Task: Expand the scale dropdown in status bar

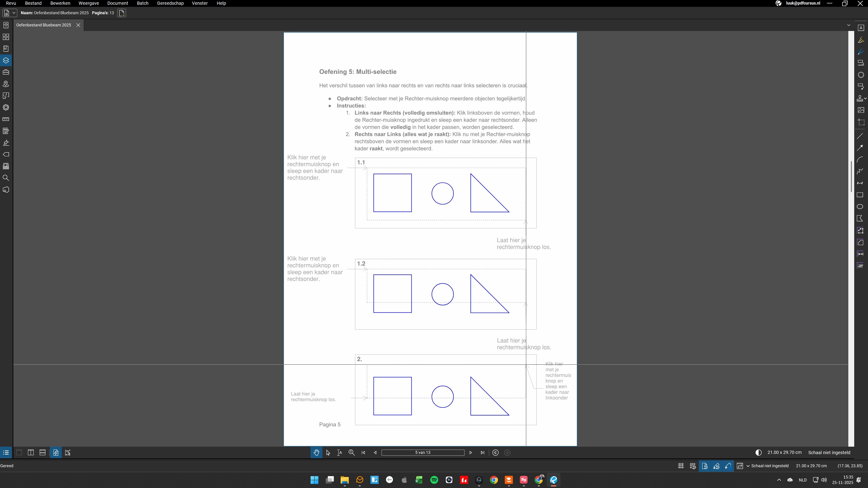Action: tap(748, 466)
